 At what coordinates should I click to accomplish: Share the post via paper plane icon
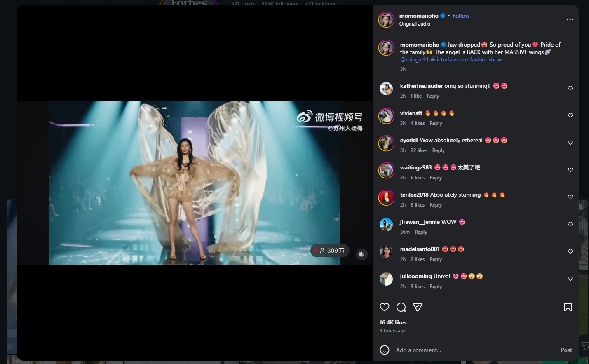[x=418, y=307]
